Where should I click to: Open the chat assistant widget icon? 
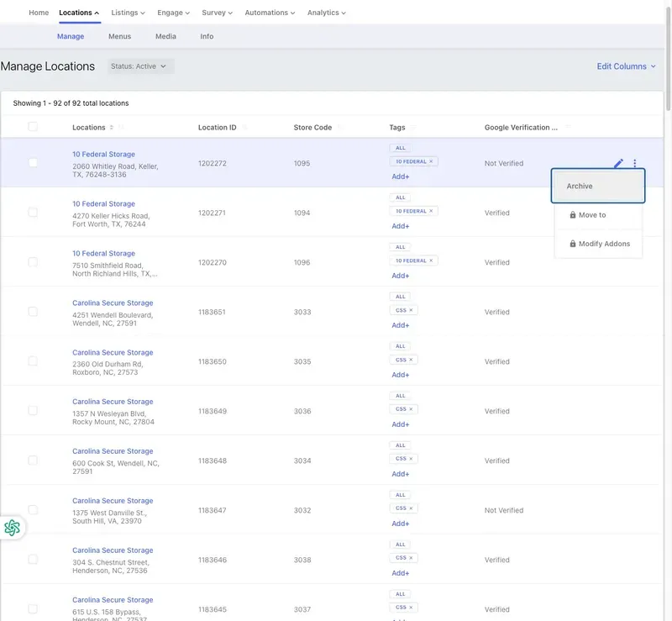pyautogui.click(x=12, y=528)
